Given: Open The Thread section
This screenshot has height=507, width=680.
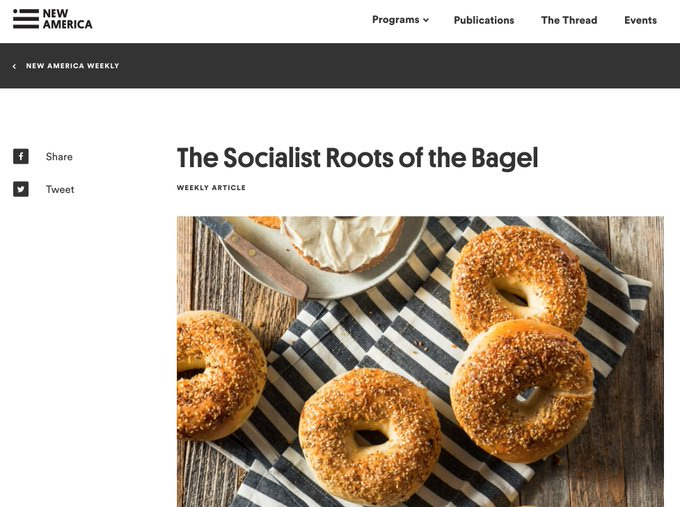Looking at the screenshot, I should 569,20.
